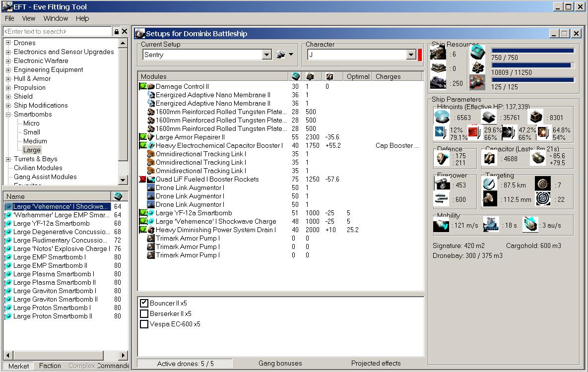
Task: Uncheck the Bouncer II x5 drone checkbox
Action: tap(144, 303)
